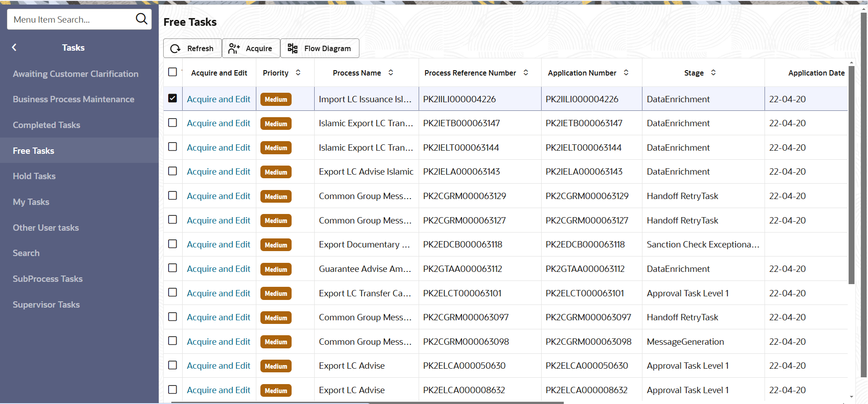Click the Medium badge for PK2IILI000004226
Screen dimensions: 868x404
pos(276,99)
